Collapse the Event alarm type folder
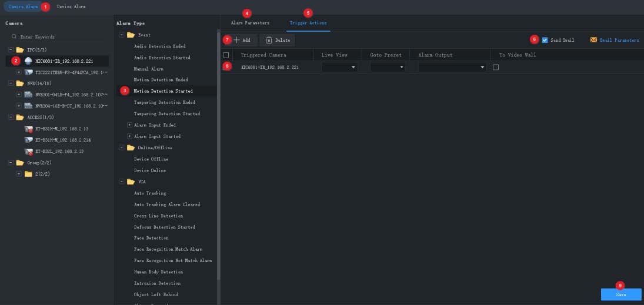The height and width of the screenshot is (305, 644). [121, 35]
